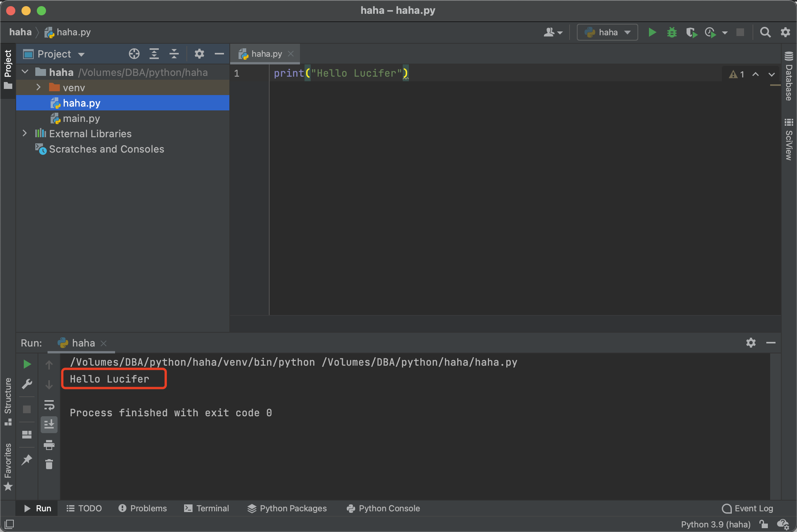Go to next highlighted error arrow

coord(772,74)
